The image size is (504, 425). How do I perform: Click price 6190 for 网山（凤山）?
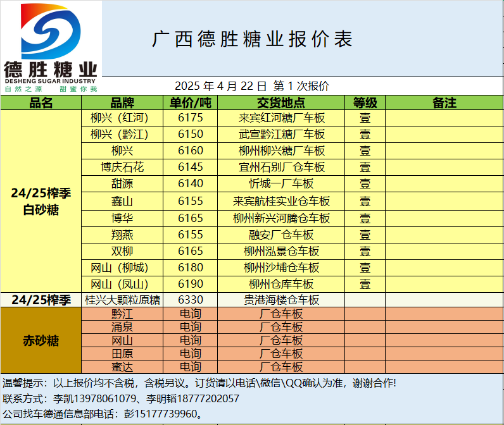[191, 284]
